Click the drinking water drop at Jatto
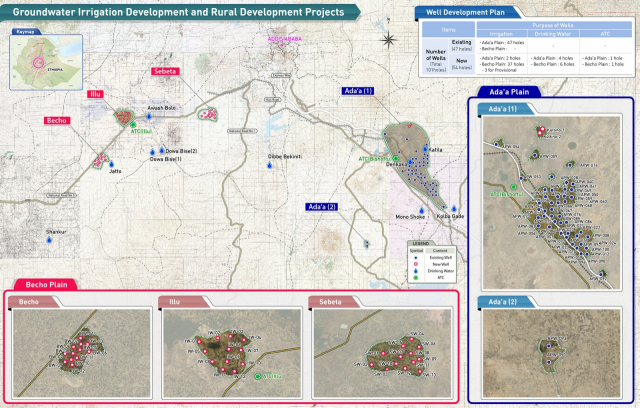Screen dimensions: 640x408 coord(113,163)
